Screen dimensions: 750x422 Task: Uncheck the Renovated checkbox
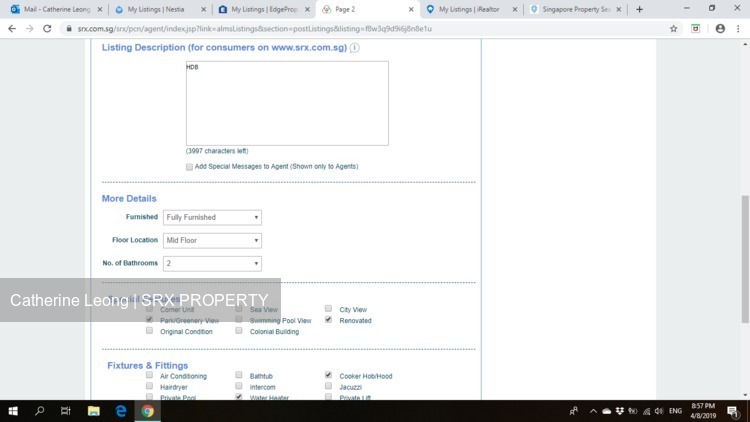click(x=328, y=320)
